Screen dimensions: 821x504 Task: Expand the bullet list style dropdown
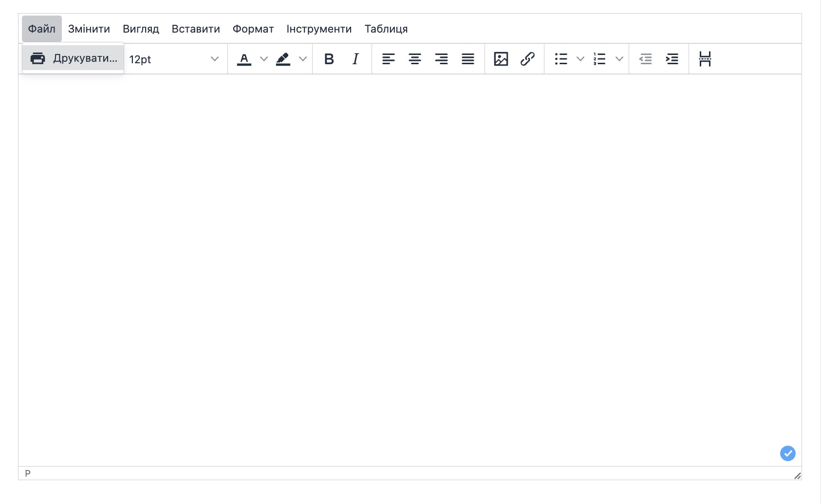click(580, 59)
